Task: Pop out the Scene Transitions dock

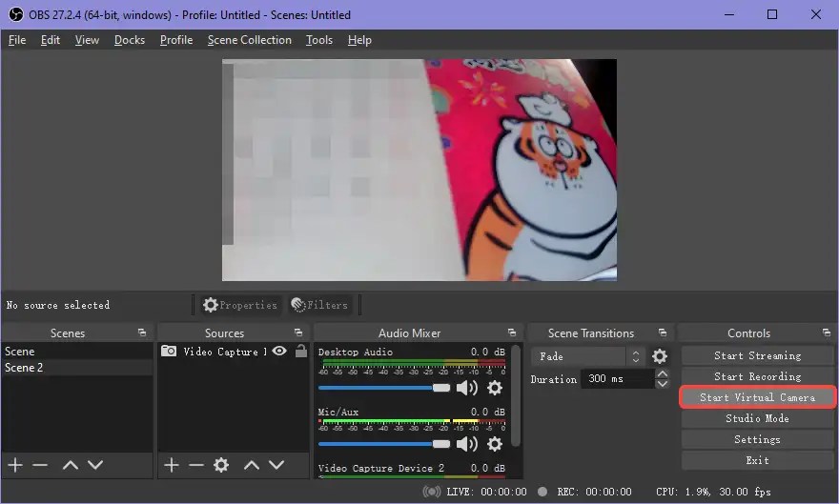Action: [663, 333]
